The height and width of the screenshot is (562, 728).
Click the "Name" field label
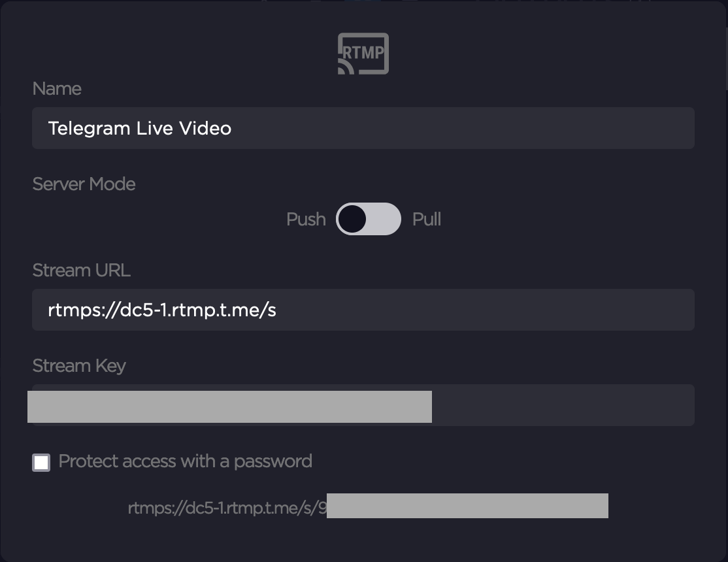[x=57, y=89]
